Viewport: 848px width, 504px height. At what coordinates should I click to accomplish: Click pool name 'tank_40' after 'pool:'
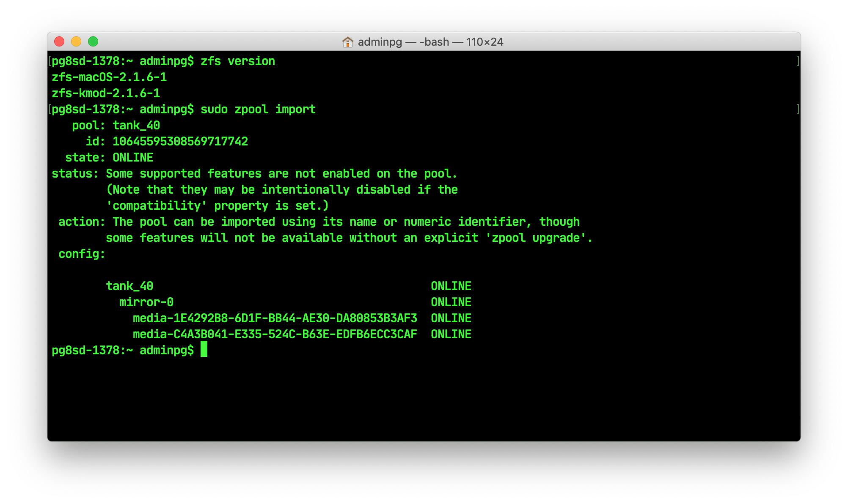pyautogui.click(x=136, y=126)
